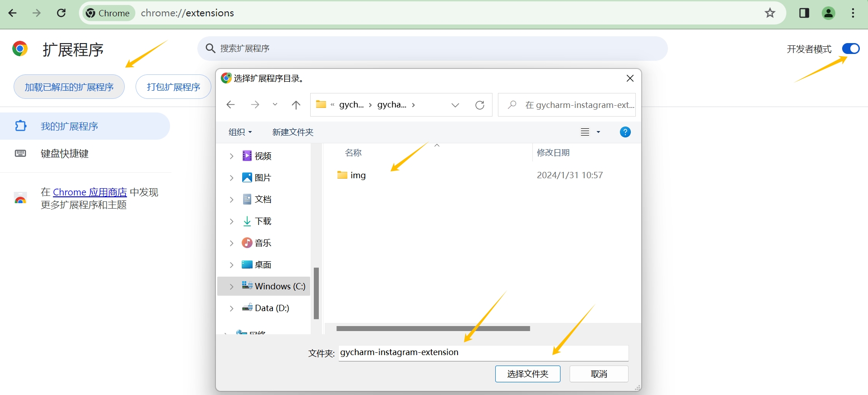The width and height of the screenshot is (868, 395).
Task: Click Load unpacked extension button
Action: [x=69, y=87]
